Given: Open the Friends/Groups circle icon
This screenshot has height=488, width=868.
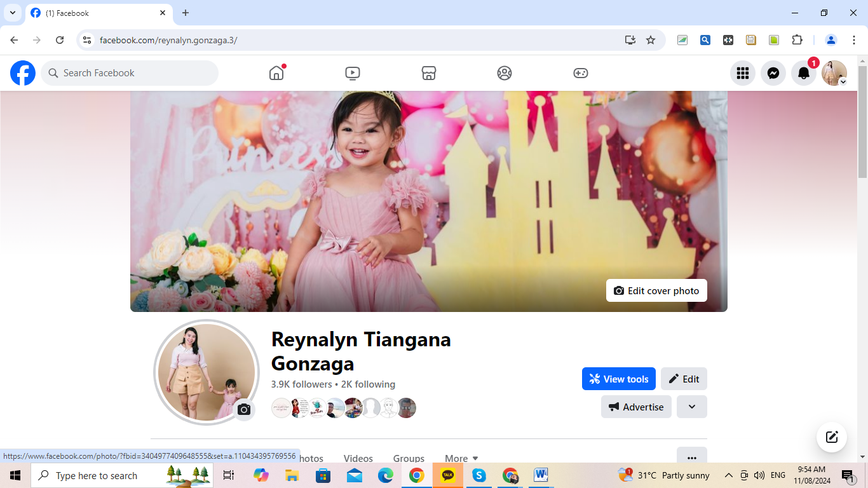Looking at the screenshot, I should point(505,73).
